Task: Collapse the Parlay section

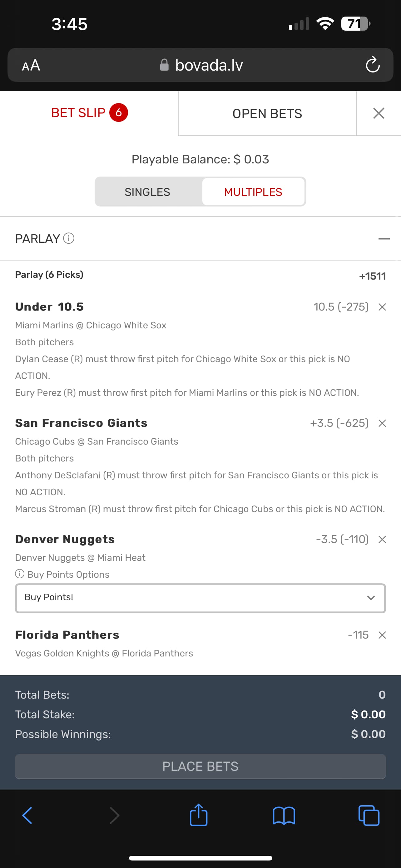Action: coord(384,239)
